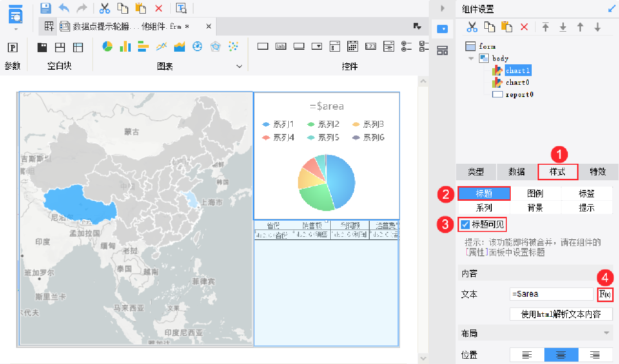Viewport: 619px width, 364px height.
Task: Click the 参数 parameter panel icon
Action: 13,47
